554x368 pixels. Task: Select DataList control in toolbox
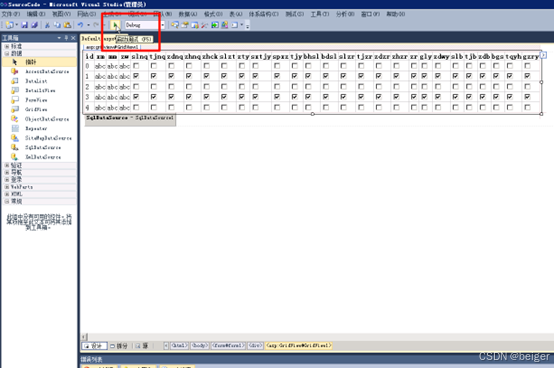(39, 81)
